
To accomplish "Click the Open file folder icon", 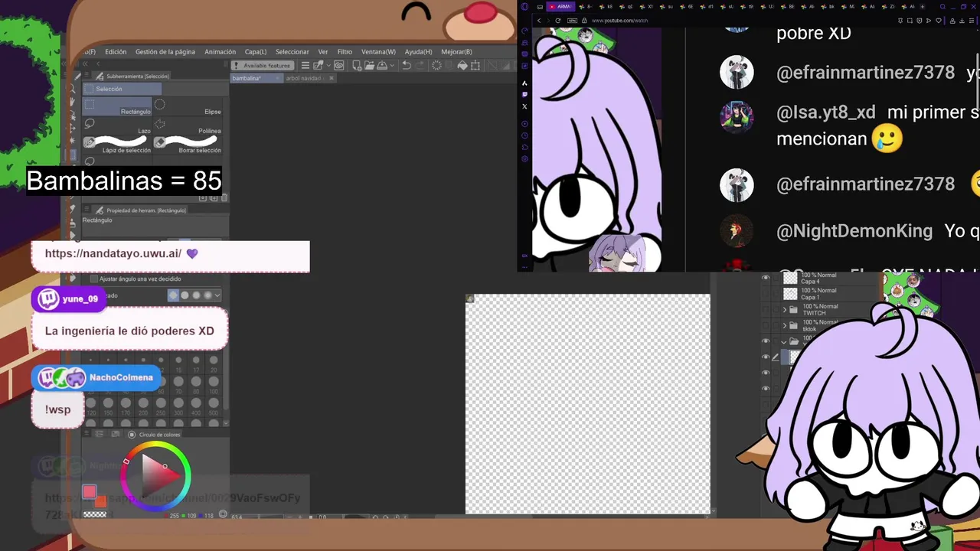I will [370, 66].
